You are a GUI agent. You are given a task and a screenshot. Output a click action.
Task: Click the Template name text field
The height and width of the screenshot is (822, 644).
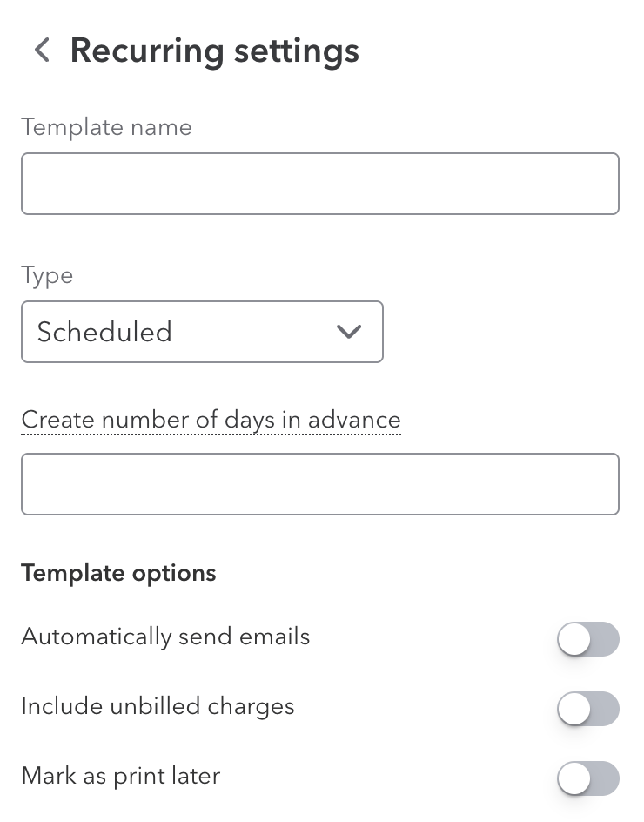[319, 184]
